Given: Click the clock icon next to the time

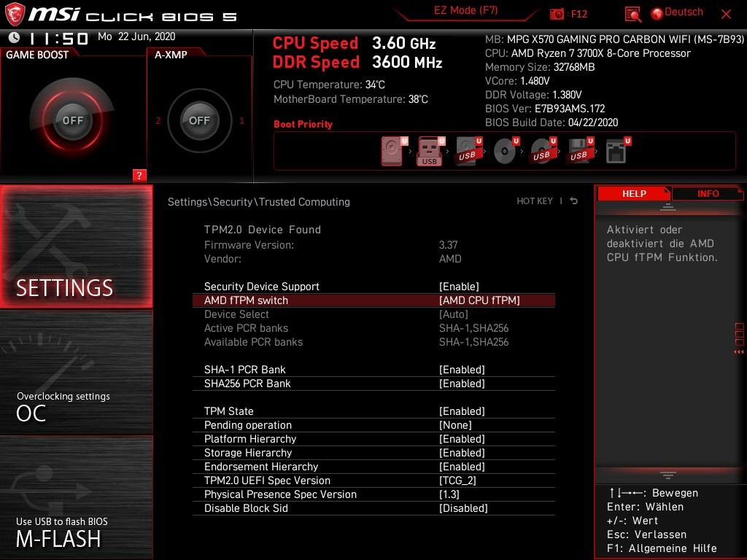Looking at the screenshot, I should tap(15, 37).
